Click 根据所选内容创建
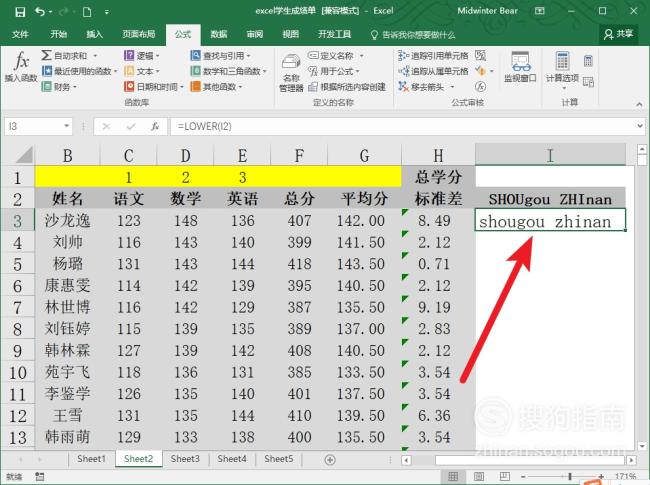Viewport: 650px width, 485px height. 347,87
